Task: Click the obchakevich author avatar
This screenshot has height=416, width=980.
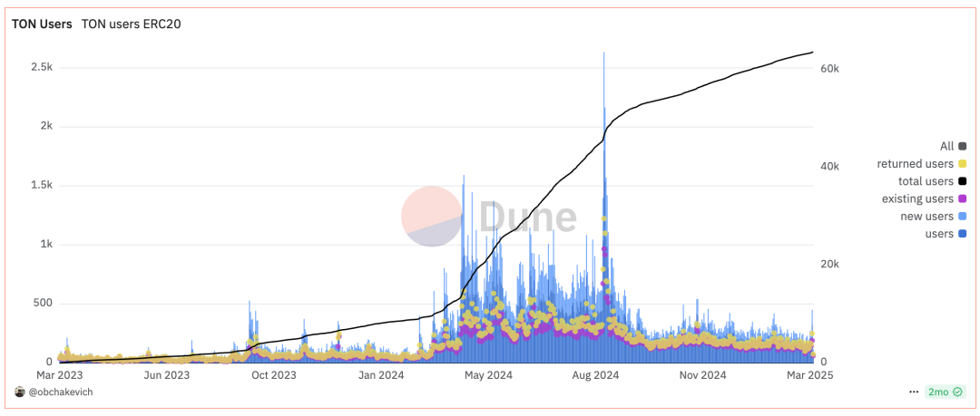Action: point(20,392)
